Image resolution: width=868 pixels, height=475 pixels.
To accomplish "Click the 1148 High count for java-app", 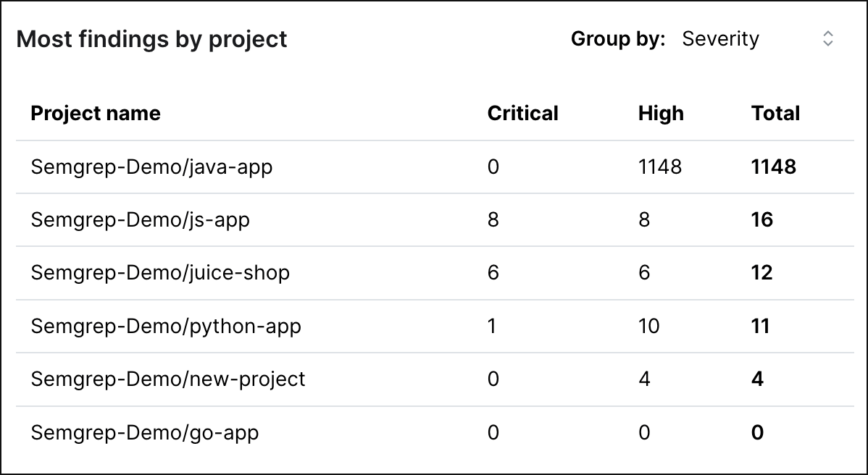I will [x=660, y=167].
